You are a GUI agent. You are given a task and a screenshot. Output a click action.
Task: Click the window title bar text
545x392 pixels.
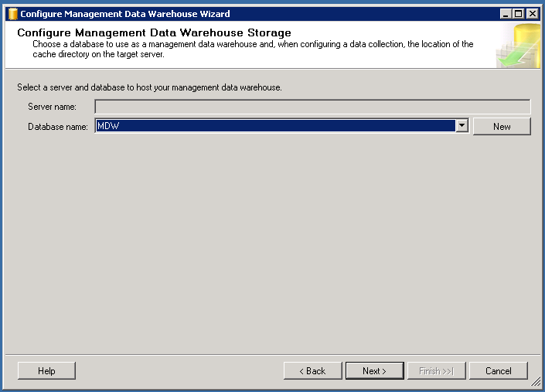[x=124, y=13]
